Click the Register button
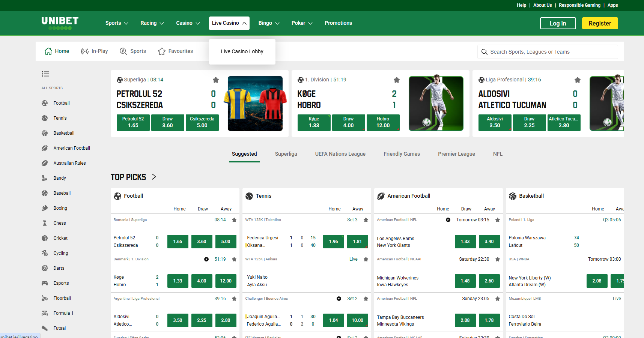The width and height of the screenshot is (644, 338). click(x=600, y=23)
